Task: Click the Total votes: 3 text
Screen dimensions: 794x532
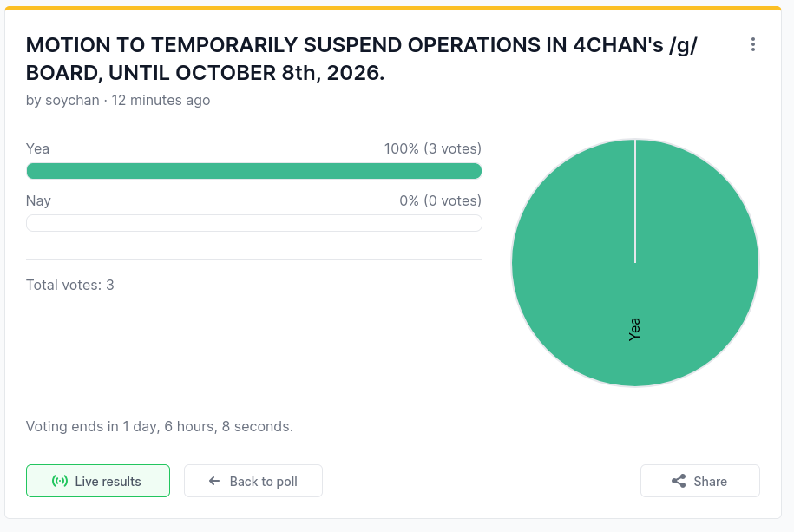Action: 70,285
